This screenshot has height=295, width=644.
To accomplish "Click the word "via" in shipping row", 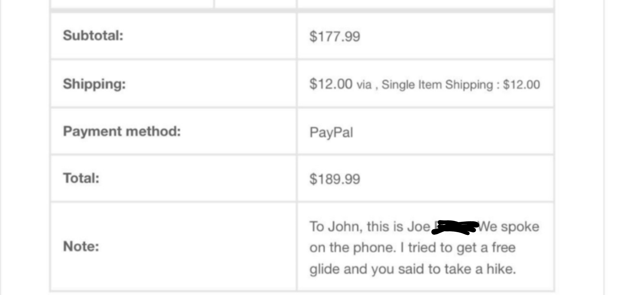I will [x=364, y=85].
